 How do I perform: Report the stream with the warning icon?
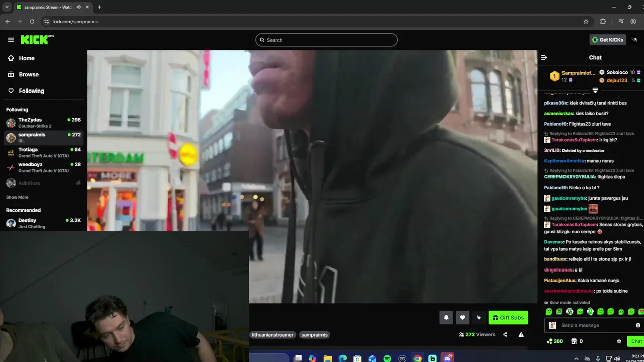click(x=521, y=335)
